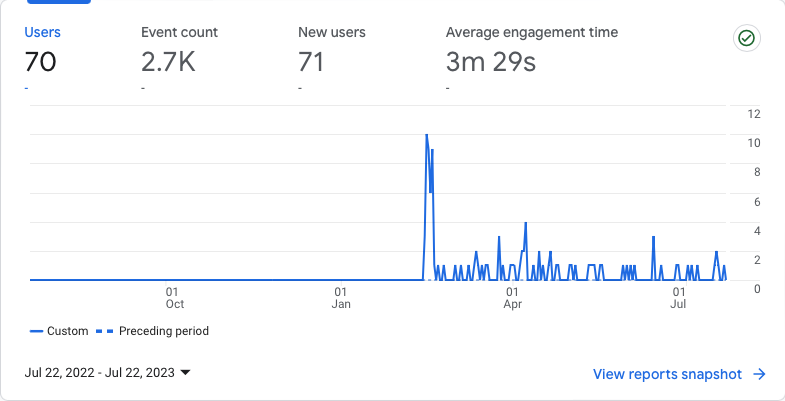785x401 pixels.
Task: Click the caret arrow after the date range
Action: tap(185, 373)
